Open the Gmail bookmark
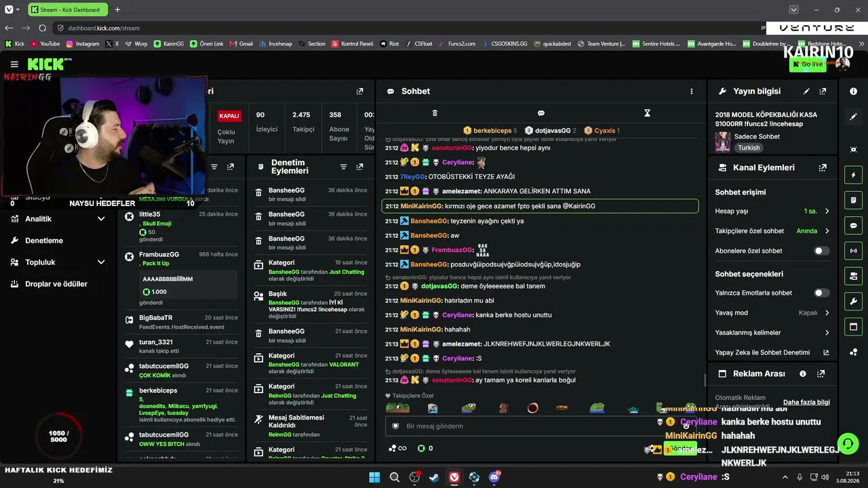 (241, 43)
